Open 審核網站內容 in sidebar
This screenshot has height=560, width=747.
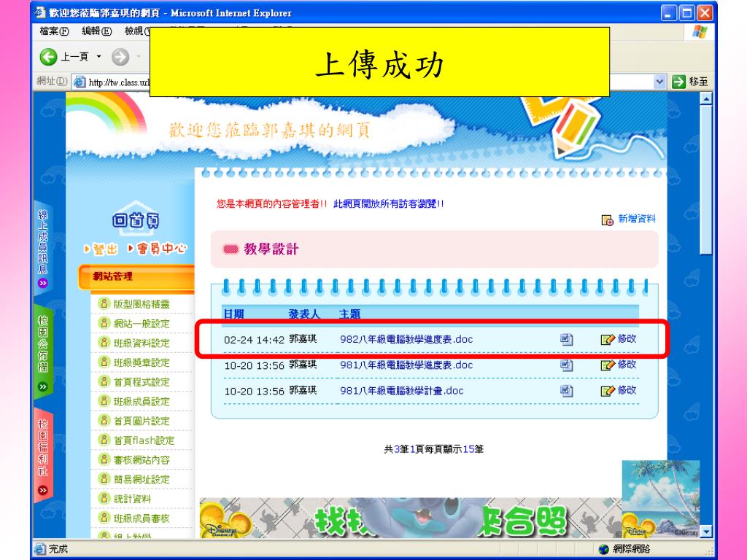point(142,461)
